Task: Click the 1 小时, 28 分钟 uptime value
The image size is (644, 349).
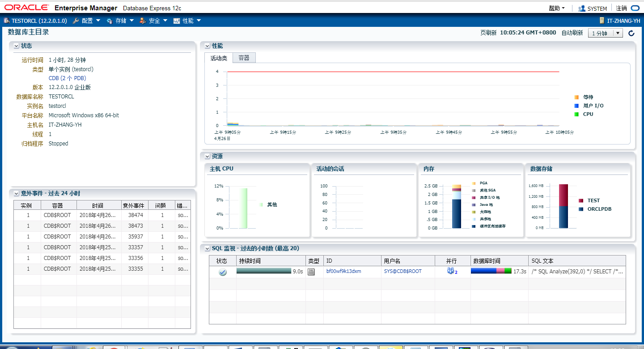Action: click(67, 60)
